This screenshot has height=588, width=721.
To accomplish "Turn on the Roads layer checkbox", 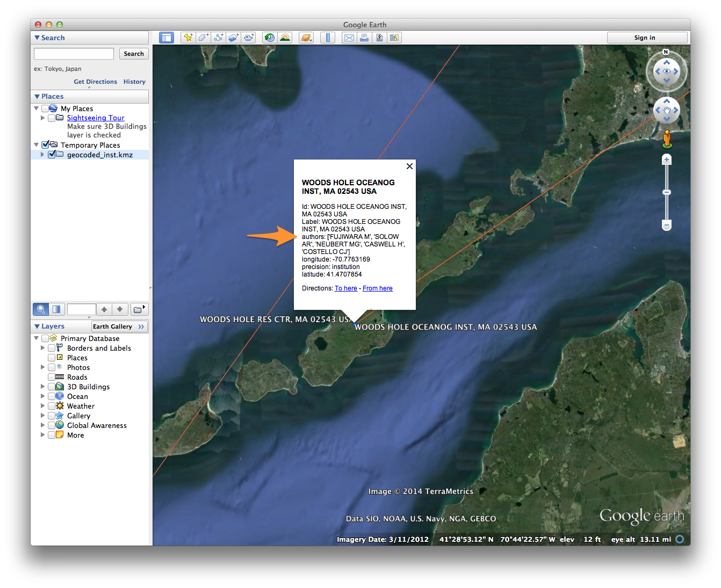I will [x=52, y=377].
